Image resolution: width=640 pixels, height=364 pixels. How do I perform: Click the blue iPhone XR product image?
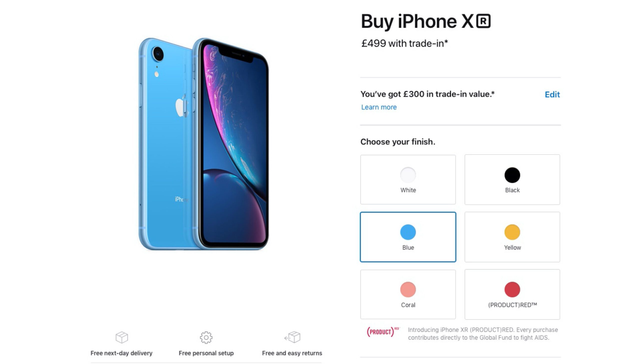203,144
